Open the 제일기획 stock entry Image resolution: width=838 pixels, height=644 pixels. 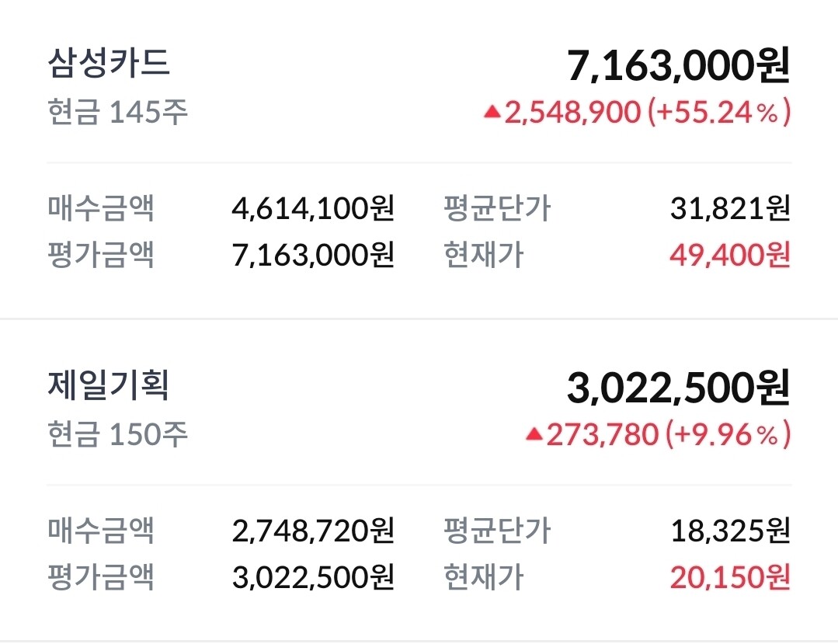pyautogui.click(x=109, y=386)
